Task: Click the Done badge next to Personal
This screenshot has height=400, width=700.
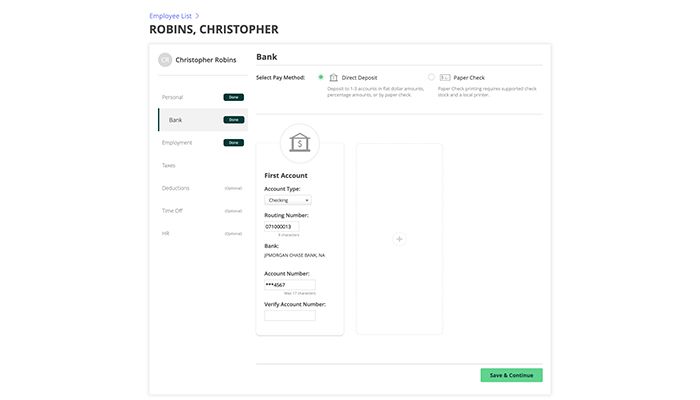Action: click(x=233, y=97)
